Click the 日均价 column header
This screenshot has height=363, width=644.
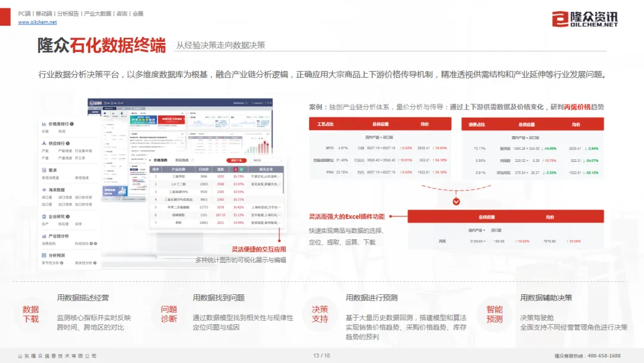[x=204, y=170]
